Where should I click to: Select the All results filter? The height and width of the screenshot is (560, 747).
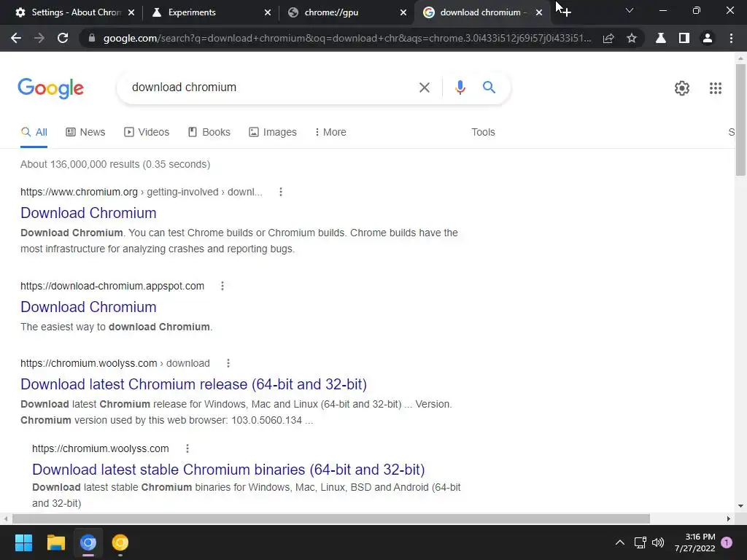(34, 133)
